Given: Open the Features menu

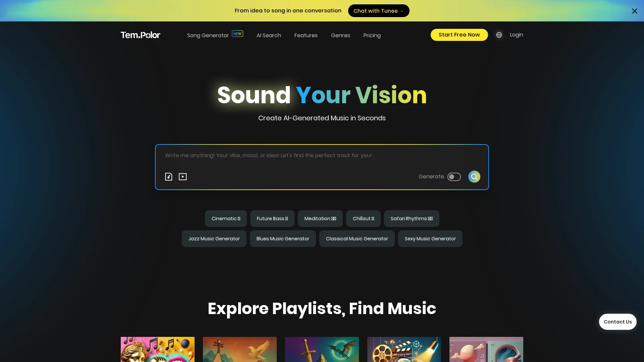Looking at the screenshot, I should point(306,35).
